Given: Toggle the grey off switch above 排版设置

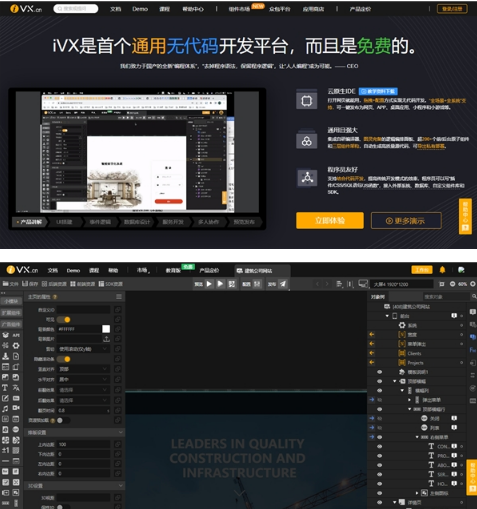Looking at the screenshot, I should [x=63, y=420].
